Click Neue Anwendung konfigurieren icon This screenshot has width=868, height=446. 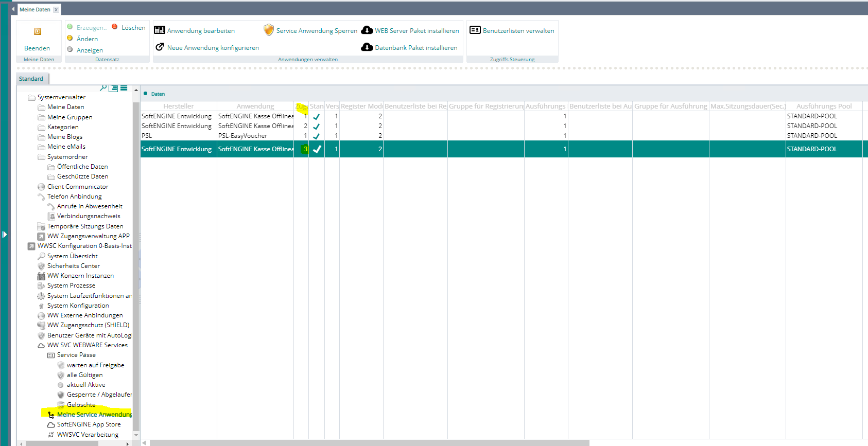tap(160, 47)
